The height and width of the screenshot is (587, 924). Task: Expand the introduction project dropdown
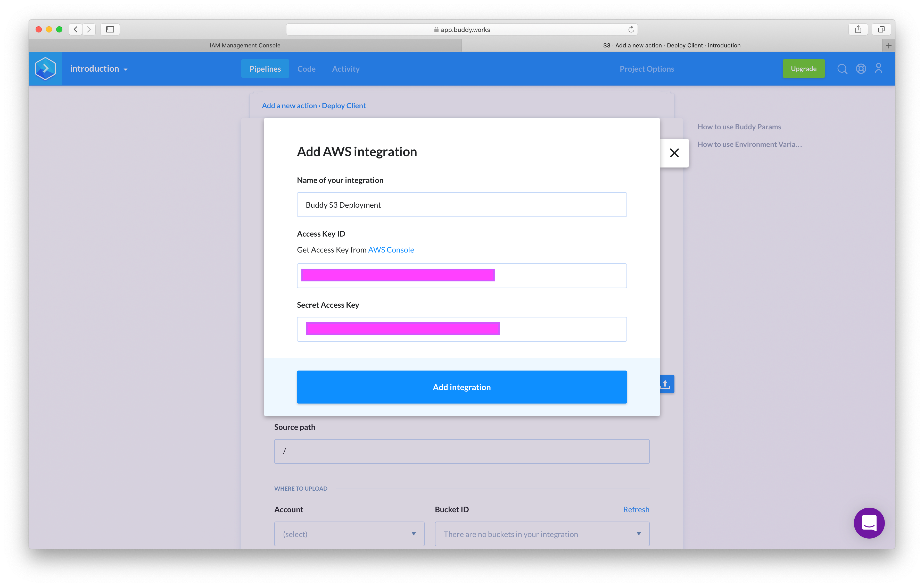point(99,69)
